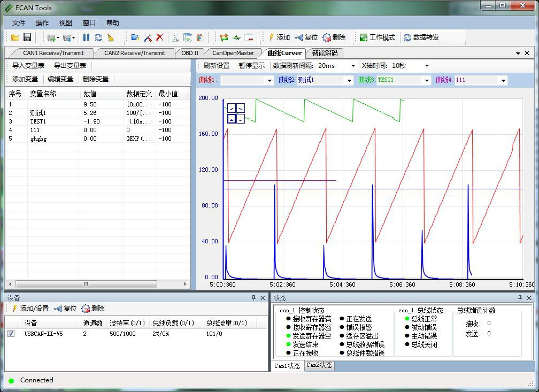Click the 暂停显示 button
This screenshot has width=539, height=392.
point(251,66)
